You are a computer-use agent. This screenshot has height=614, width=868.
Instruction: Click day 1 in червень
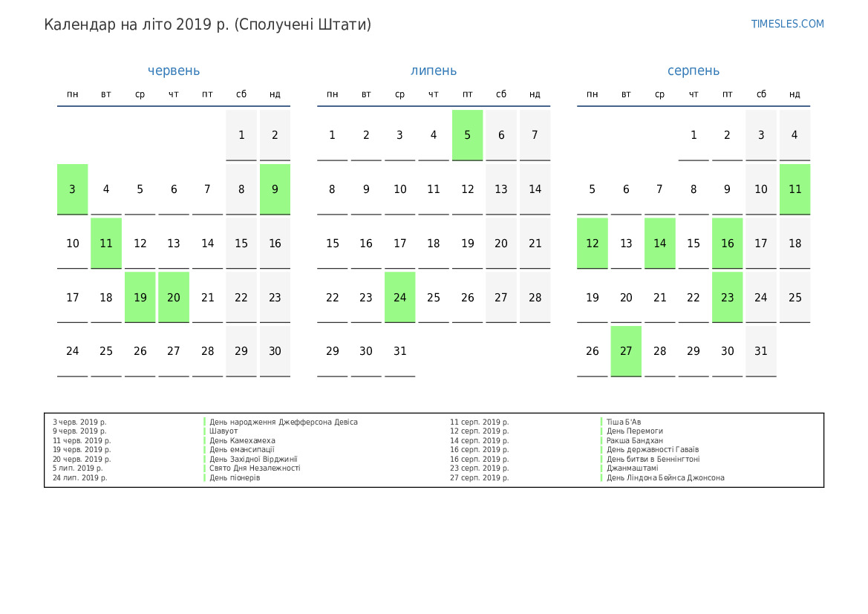click(x=241, y=135)
